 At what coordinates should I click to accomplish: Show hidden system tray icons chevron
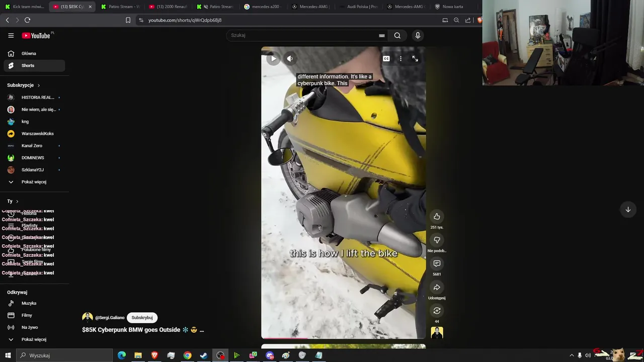pyautogui.click(x=572, y=355)
